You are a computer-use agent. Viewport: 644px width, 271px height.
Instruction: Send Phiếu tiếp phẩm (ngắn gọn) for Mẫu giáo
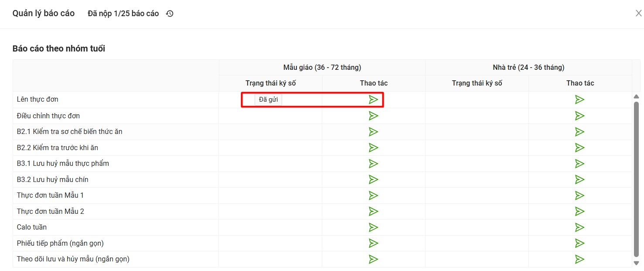(x=373, y=243)
